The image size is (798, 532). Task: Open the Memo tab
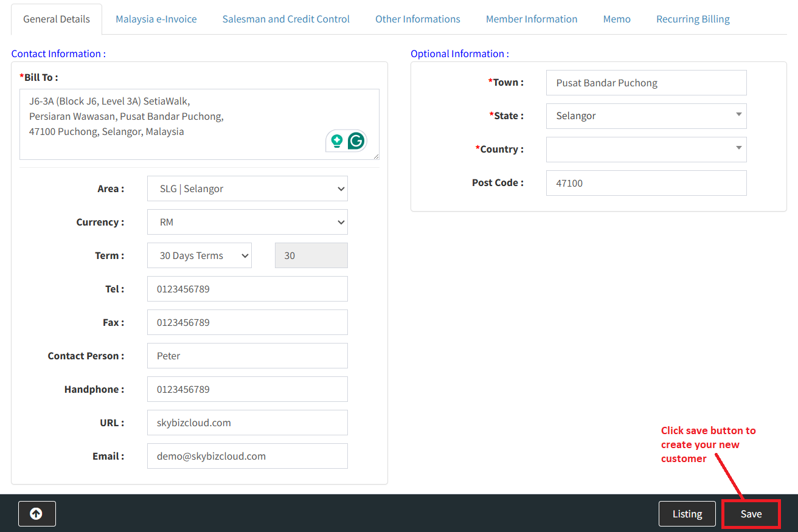[617, 19]
